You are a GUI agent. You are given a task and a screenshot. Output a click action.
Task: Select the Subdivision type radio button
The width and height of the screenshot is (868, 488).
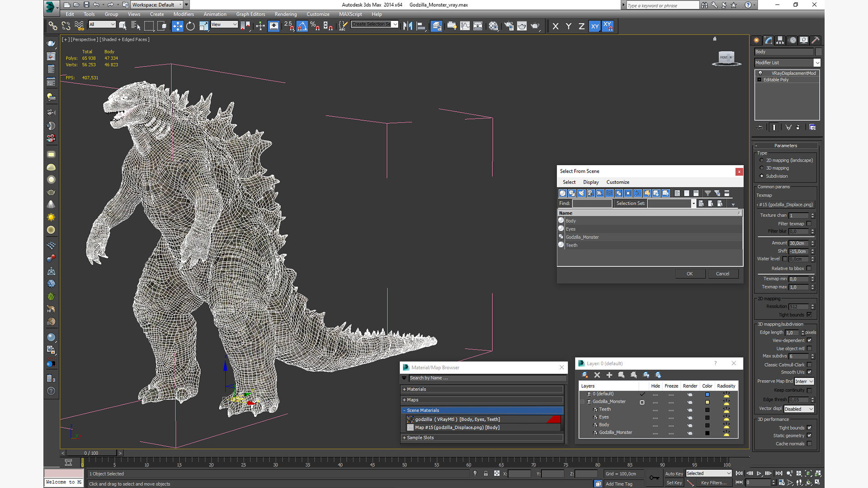click(762, 176)
